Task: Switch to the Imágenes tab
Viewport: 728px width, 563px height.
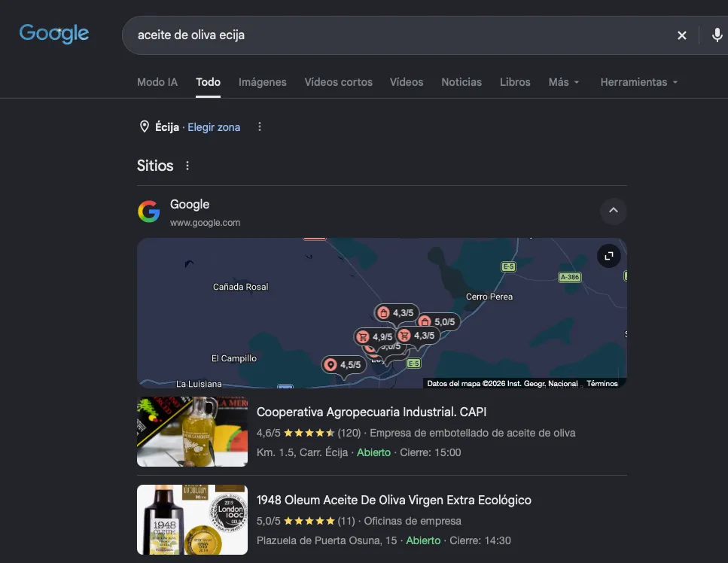Action: pos(262,82)
